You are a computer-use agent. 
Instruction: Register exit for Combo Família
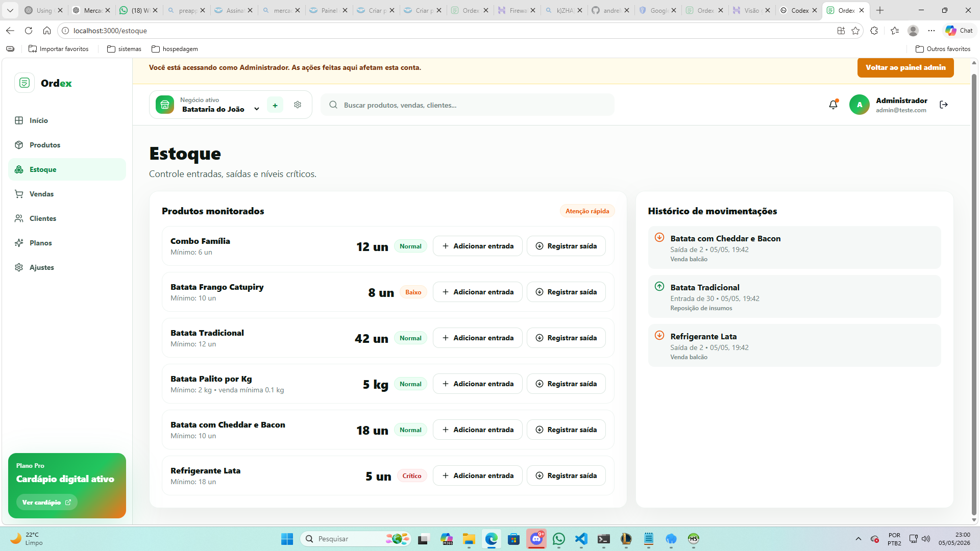point(566,246)
